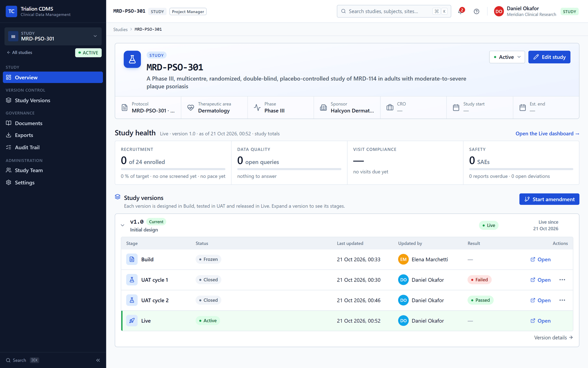Click the Study start calendar icon
The width and height of the screenshot is (588, 368).
[x=456, y=108]
